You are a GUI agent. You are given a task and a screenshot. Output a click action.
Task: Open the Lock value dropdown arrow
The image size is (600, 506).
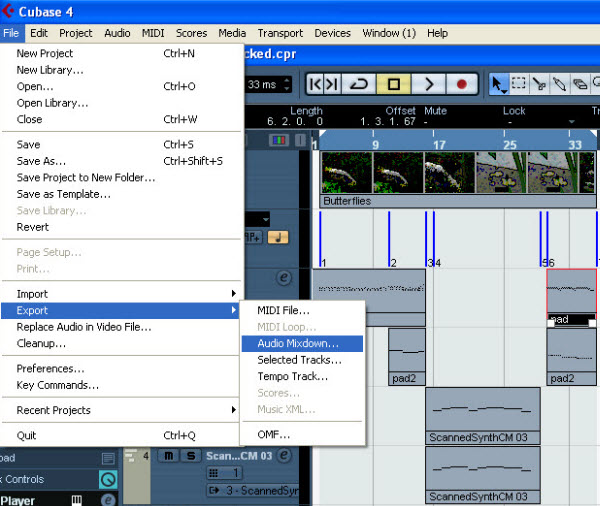click(x=571, y=122)
